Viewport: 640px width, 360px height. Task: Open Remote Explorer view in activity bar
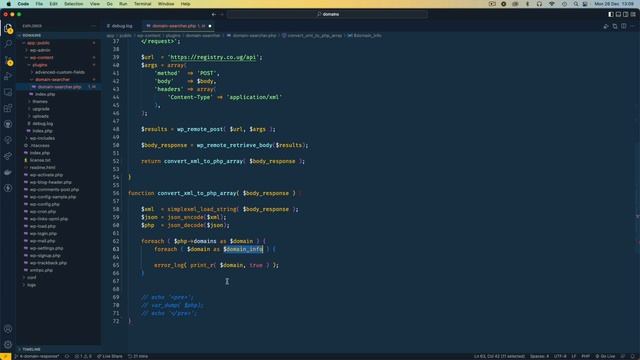tap(8, 92)
